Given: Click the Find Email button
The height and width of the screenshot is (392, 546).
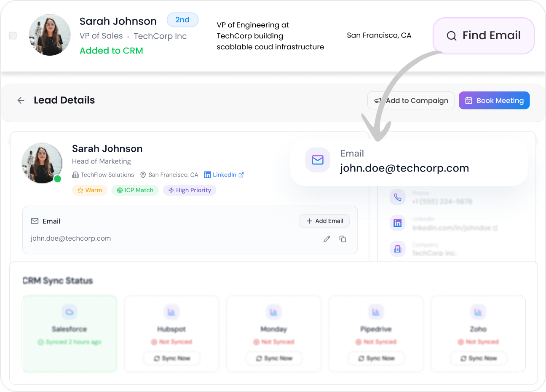Looking at the screenshot, I should coord(484,36).
